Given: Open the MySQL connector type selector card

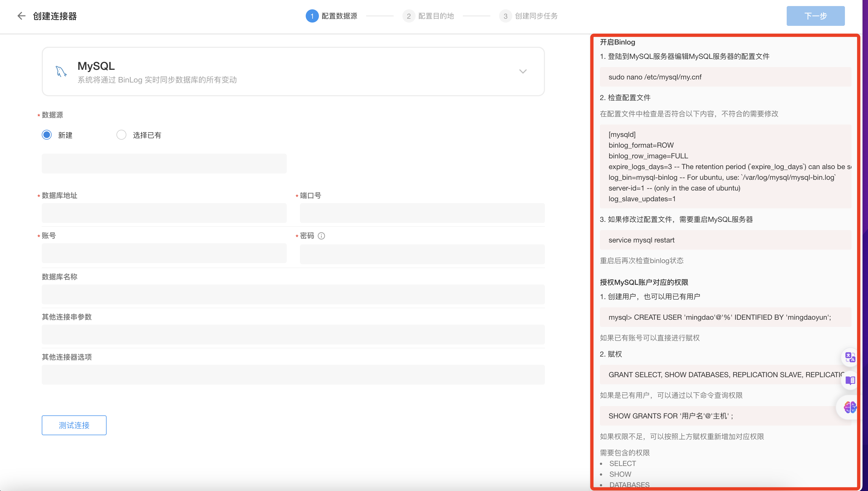Looking at the screenshot, I should click(x=293, y=71).
